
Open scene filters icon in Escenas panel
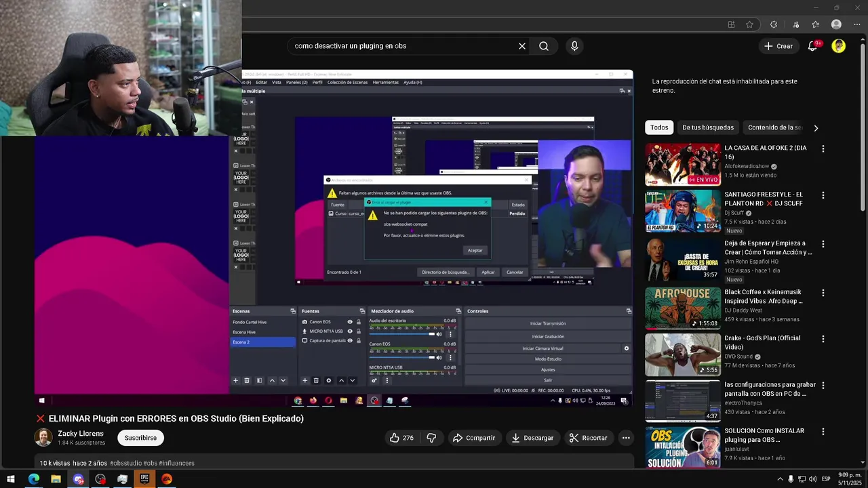(259, 380)
